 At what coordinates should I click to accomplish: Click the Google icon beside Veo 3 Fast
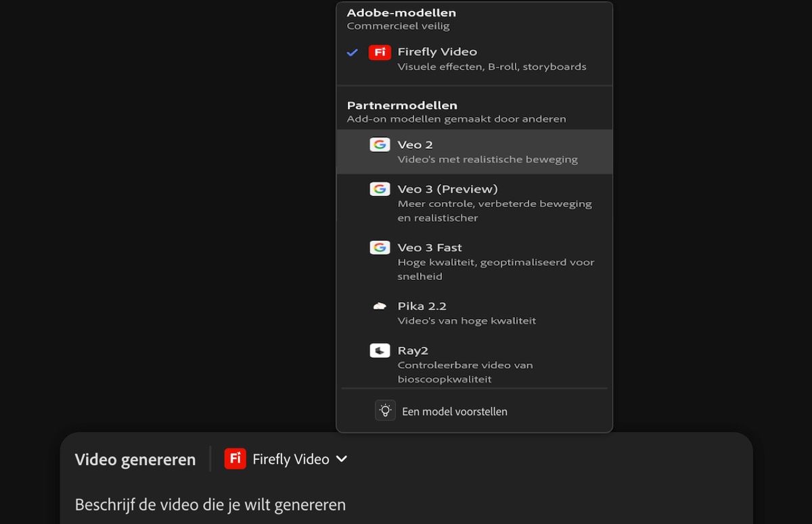click(x=380, y=247)
